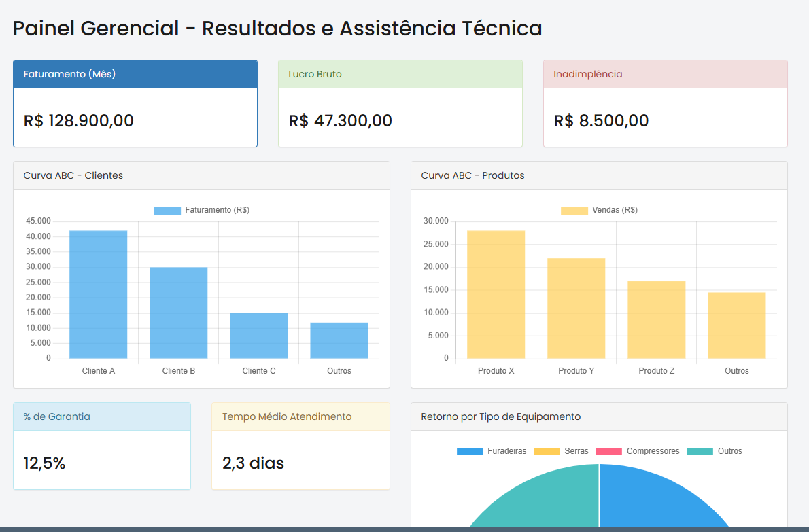This screenshot has width=809, height=532.
Task: Click the Tempo Médio Atendimento header
Action: click(300, 416)
